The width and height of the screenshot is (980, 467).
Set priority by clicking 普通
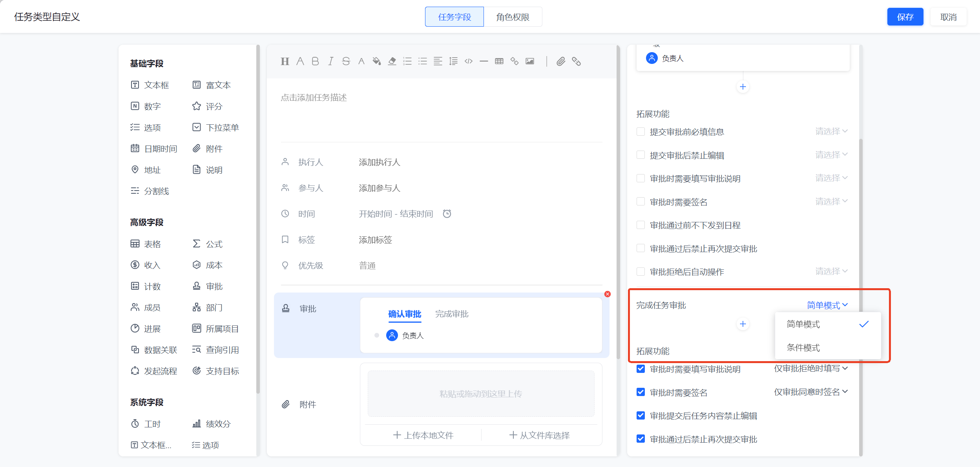click(x=367, y=266)
